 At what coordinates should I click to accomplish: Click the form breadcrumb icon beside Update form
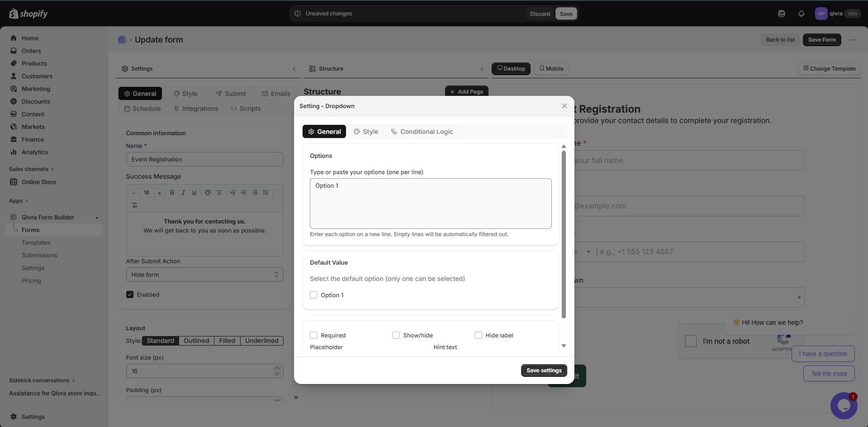[122, 40]
